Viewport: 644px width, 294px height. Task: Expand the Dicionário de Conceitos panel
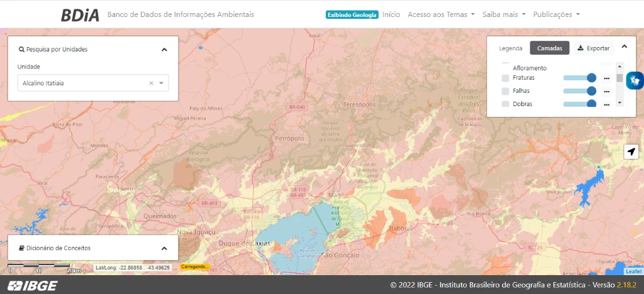pyautogui.click(x=164, y=249)
